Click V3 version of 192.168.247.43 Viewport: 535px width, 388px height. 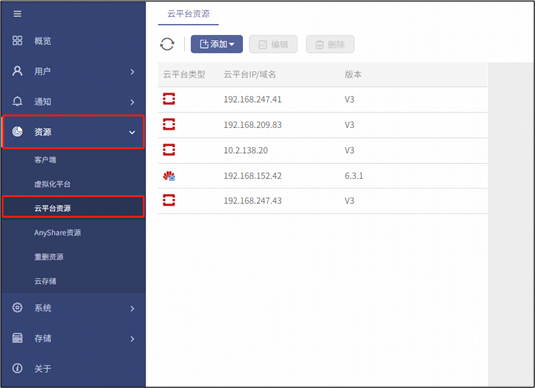coord(349,201)
